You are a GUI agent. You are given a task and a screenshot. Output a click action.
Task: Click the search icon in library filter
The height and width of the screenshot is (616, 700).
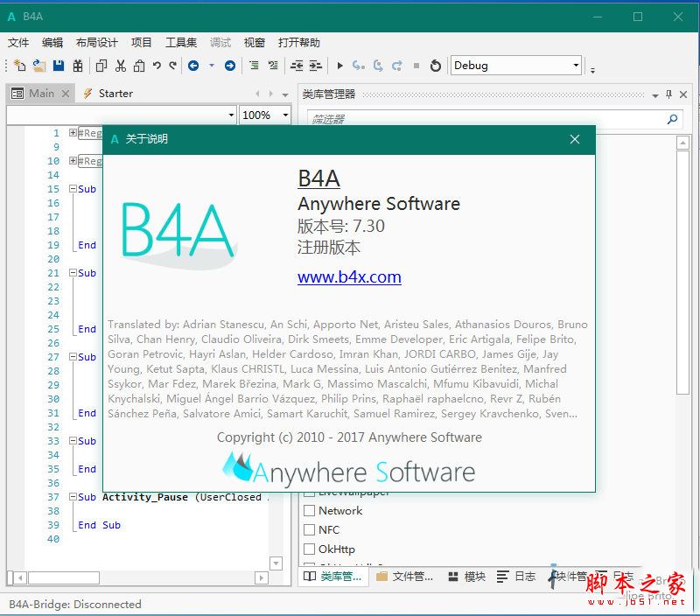[672, 119]
